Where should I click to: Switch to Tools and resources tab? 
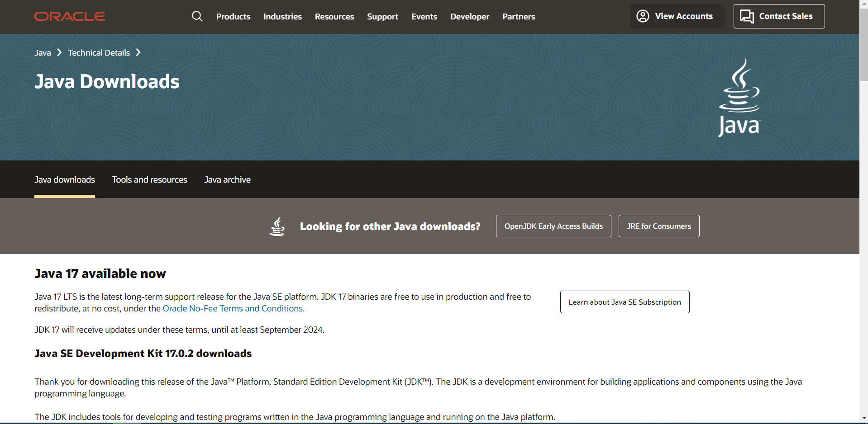[x=149, y=179]
